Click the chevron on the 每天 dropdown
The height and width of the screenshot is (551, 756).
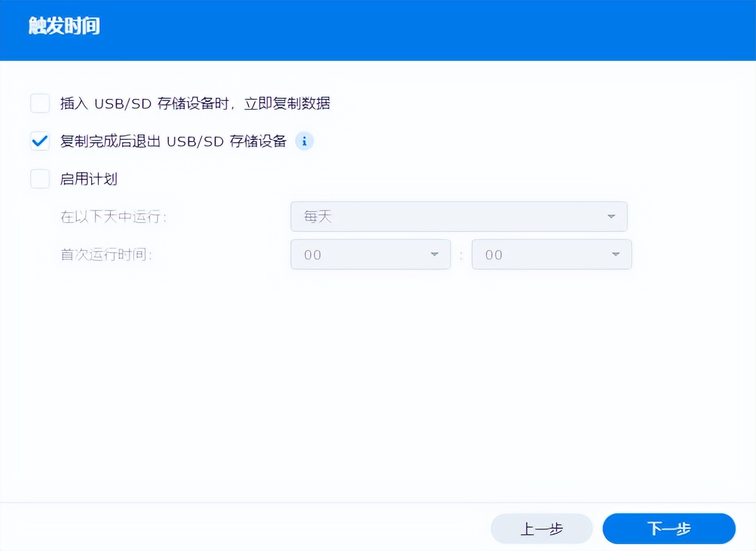pos(611,217)
